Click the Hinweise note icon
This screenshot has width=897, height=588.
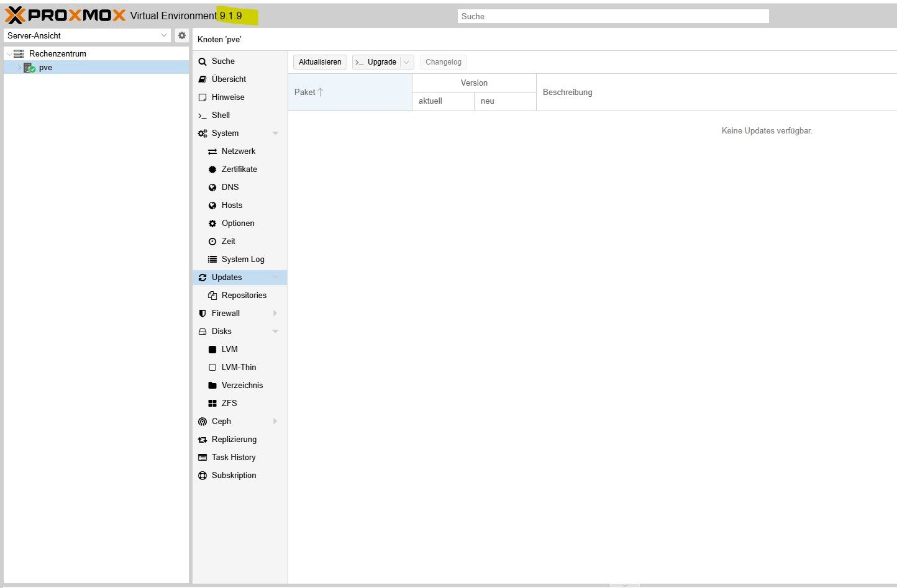(x=203, y=97)
